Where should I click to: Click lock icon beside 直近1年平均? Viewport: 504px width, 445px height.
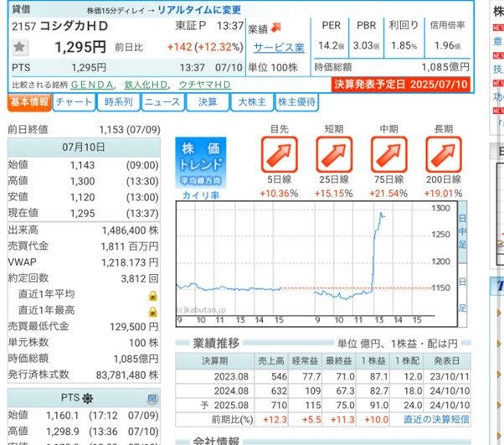[x=152, y=295]
